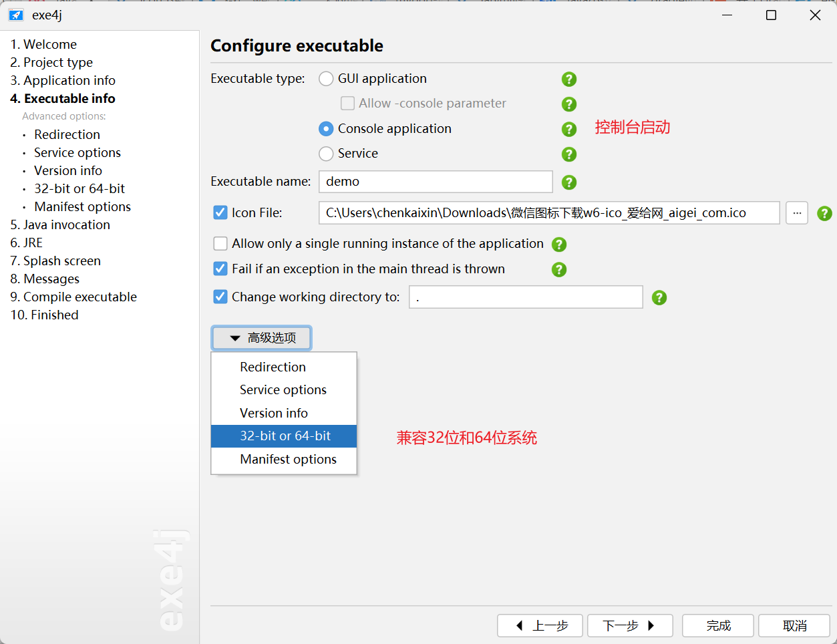This screenshot has height=644, width=837.
Task: Select the GUI application radio button
Action: coord(326,79)
